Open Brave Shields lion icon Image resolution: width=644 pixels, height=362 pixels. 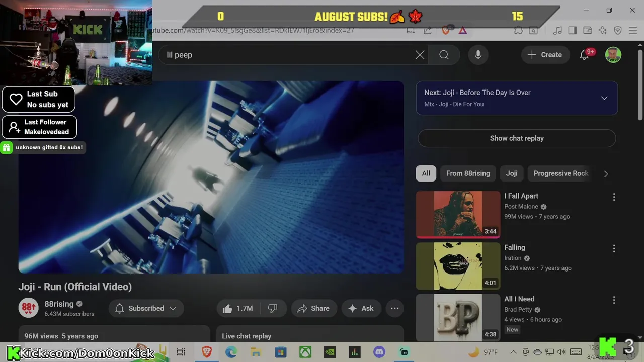click(445, 30)
